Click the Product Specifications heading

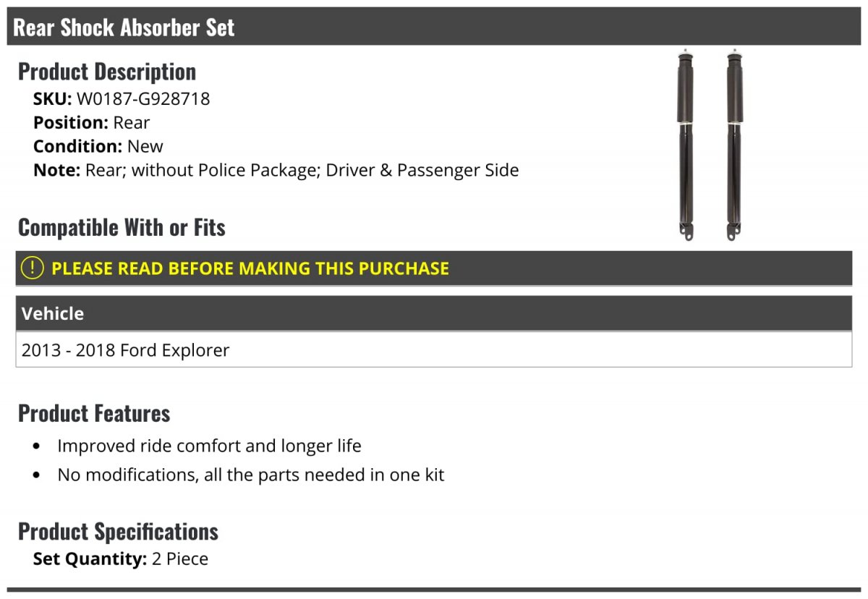click(118, 531)
